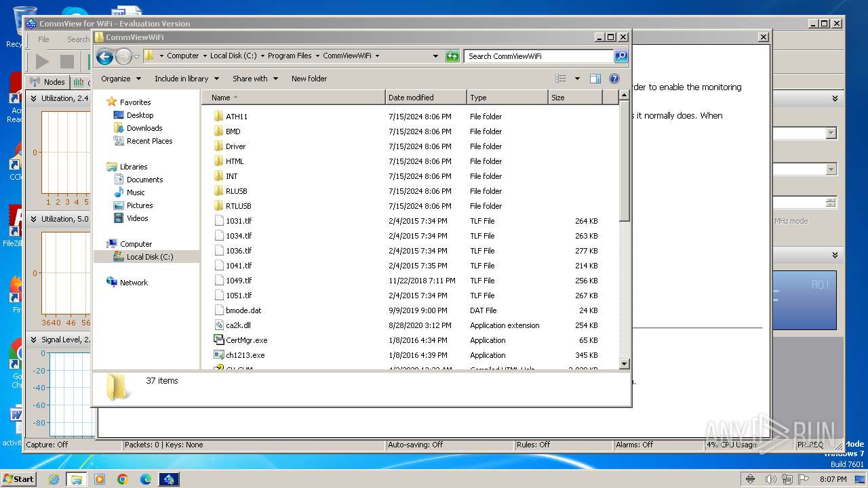Sort files by the Name column
The width and height of the screenshot is (868, 488).
(293, 98)
